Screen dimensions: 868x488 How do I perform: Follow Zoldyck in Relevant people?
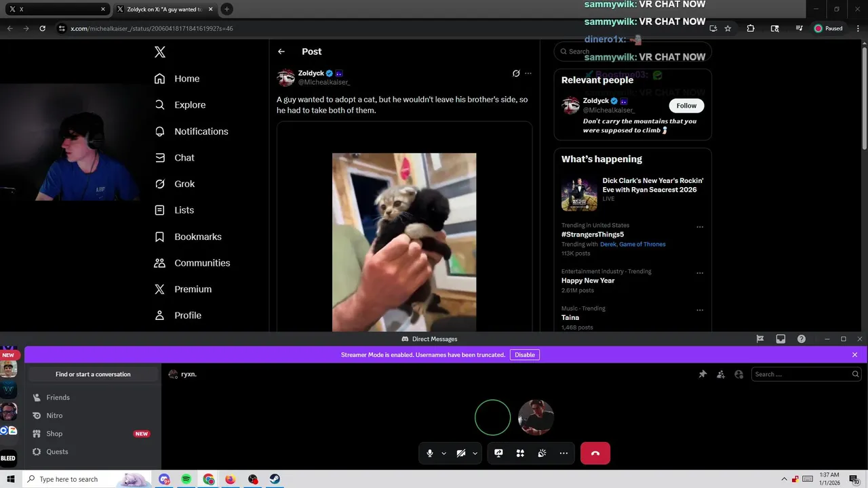pos(686,106)
